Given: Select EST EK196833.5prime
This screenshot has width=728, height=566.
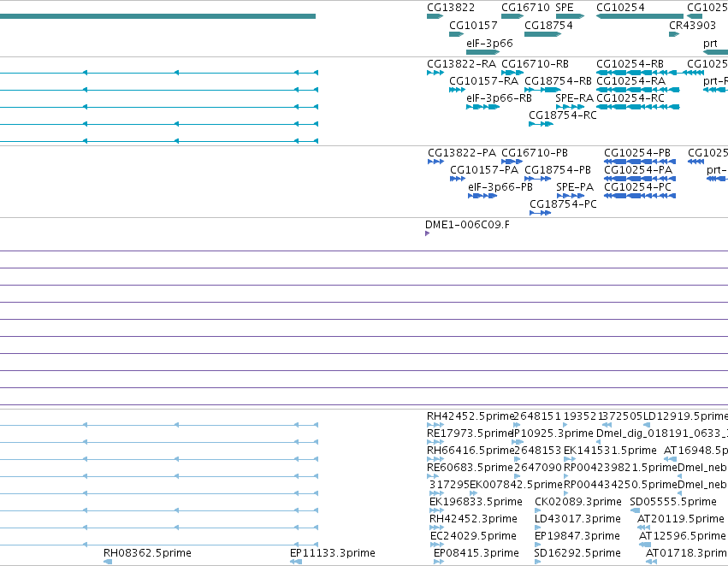Looking at the screenshot, I should click(x=476, y=502).
